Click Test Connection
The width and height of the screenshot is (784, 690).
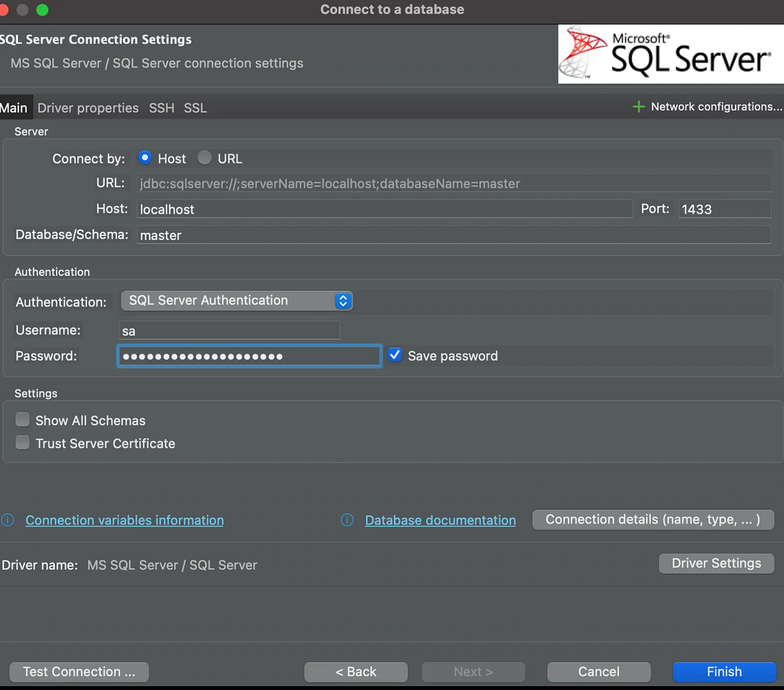click(78, 672)
